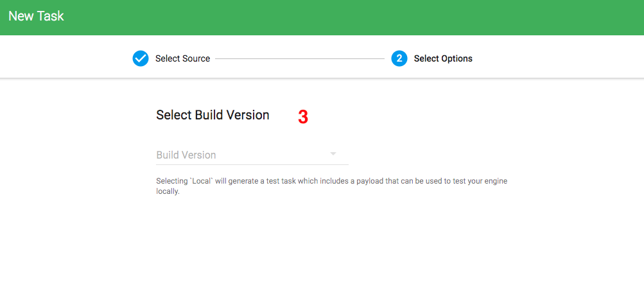Click empty stepper bar right of Select Options
This screenshot has height=287, width=644.
tap(559, 58)
